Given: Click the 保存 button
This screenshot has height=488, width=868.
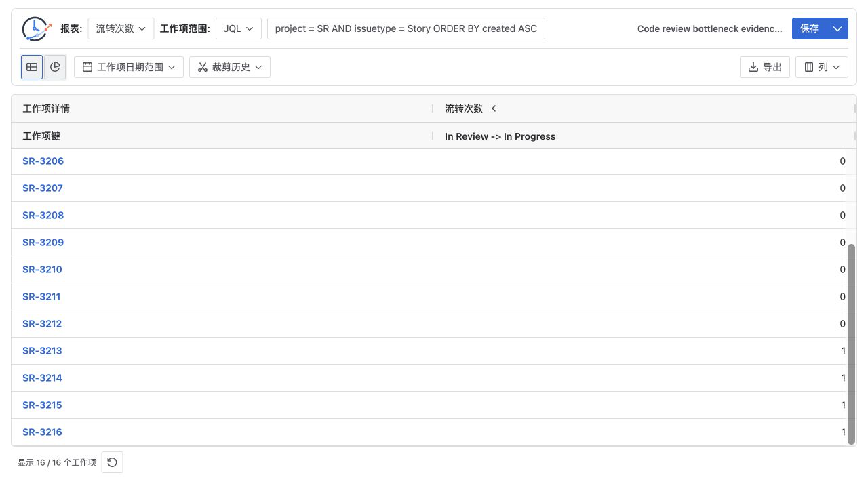Looking at the screenshot, I should click(810, 28).
